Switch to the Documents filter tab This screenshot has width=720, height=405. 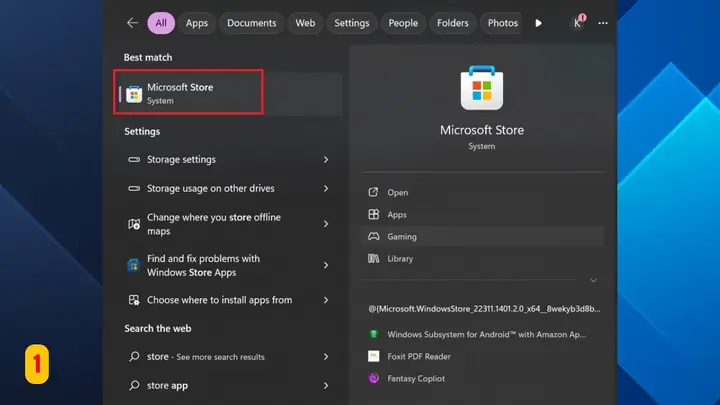point(251,23)
